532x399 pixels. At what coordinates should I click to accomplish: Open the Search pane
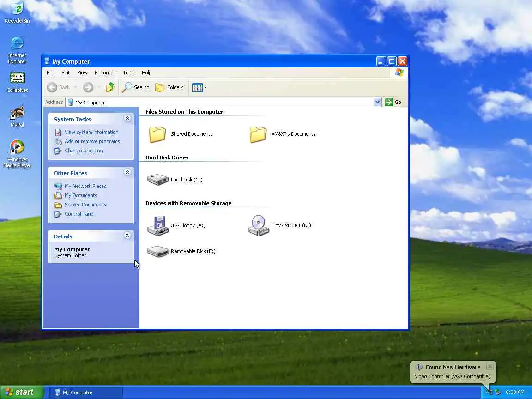tap(136, 87)
